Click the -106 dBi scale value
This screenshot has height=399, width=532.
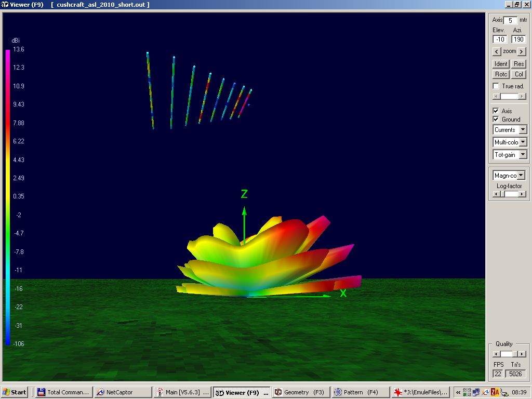pyautogui.click(x=18, y=344)
